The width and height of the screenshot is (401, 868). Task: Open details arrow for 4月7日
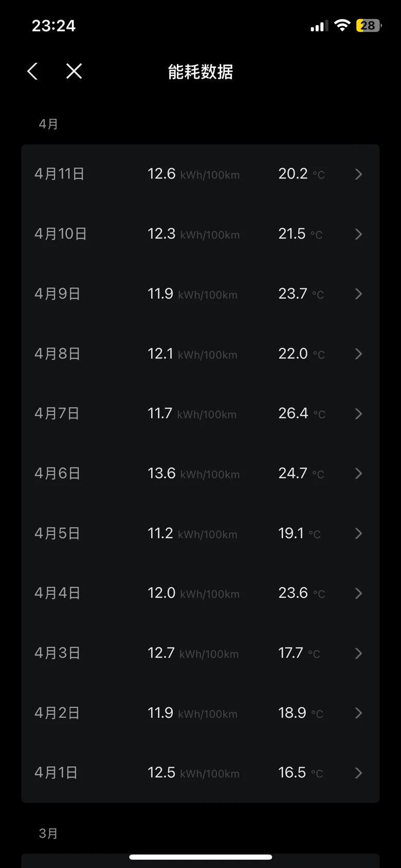coord(358,414)
